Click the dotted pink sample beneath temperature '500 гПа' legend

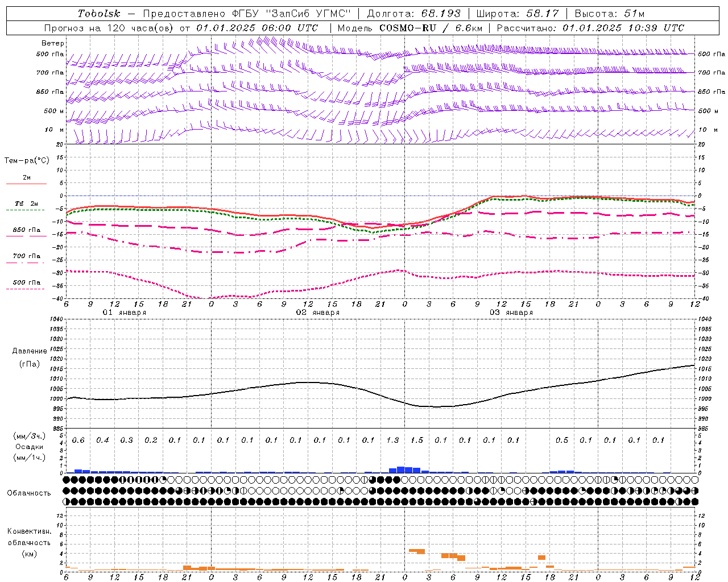(26, 289)
